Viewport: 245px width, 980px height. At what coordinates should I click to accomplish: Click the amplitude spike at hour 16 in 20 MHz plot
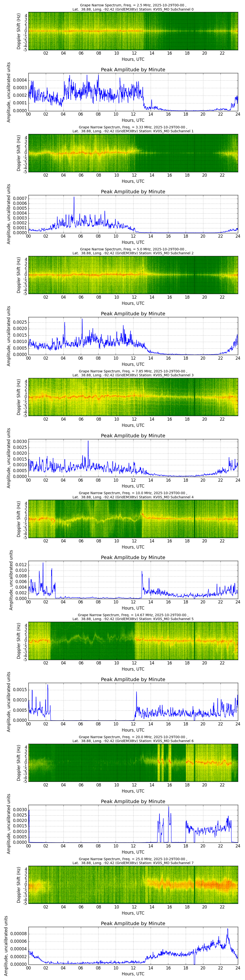click(x=169, y=807)
